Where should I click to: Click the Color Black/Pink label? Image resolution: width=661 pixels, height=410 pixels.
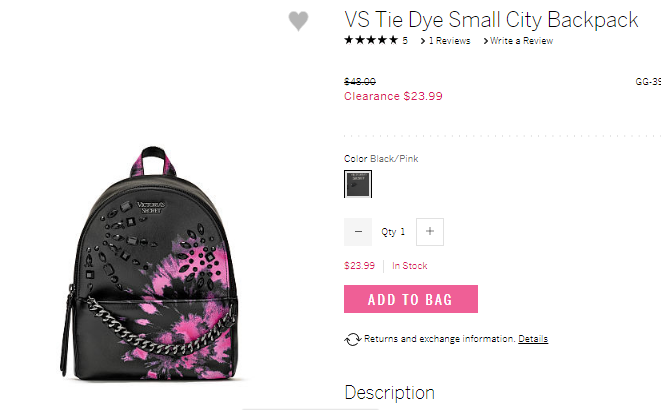coord(381,159)
